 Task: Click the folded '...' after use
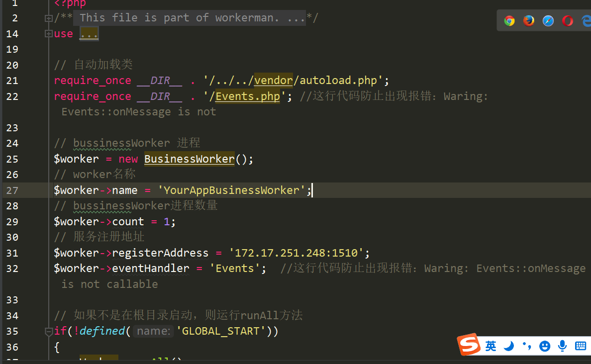point(89,34)
